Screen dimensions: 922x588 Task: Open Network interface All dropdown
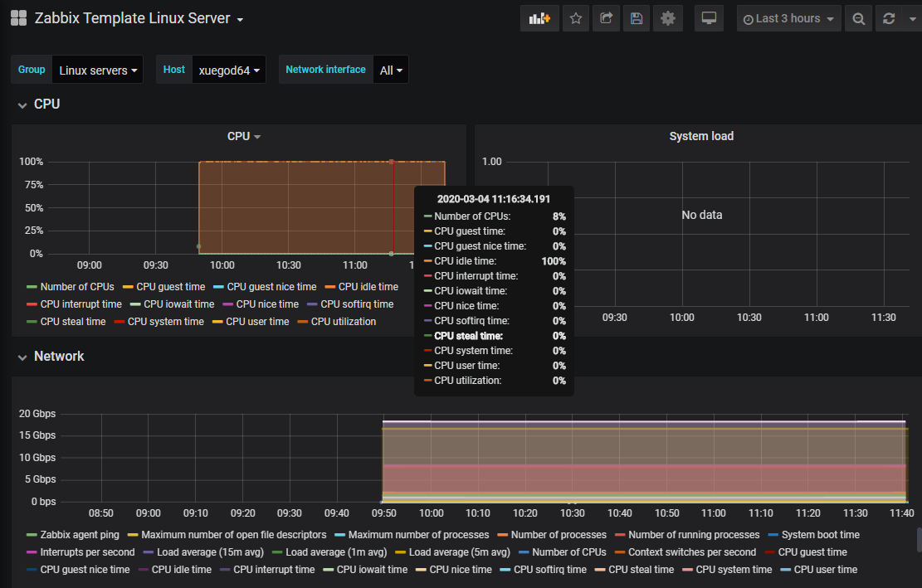point(391,70)
